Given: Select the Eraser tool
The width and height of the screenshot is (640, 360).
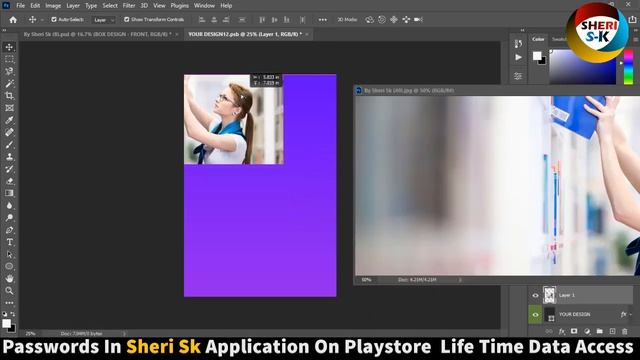Looking at the screenshot, I should (9, 181).
